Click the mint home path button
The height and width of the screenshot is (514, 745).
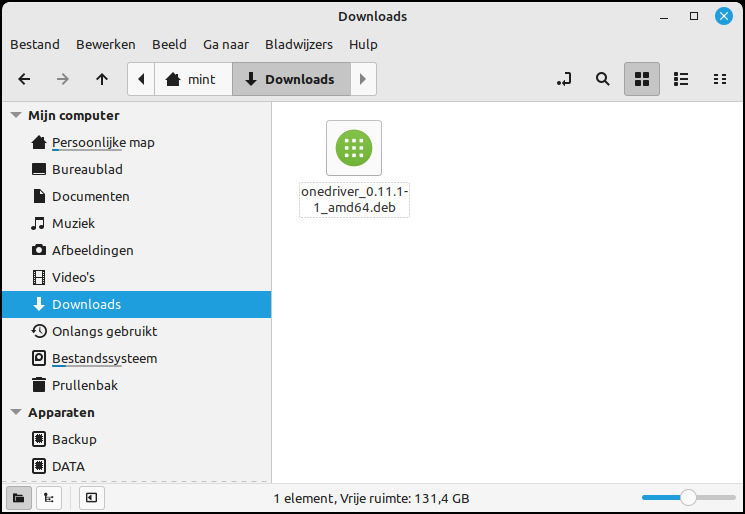tap(193, 79)
